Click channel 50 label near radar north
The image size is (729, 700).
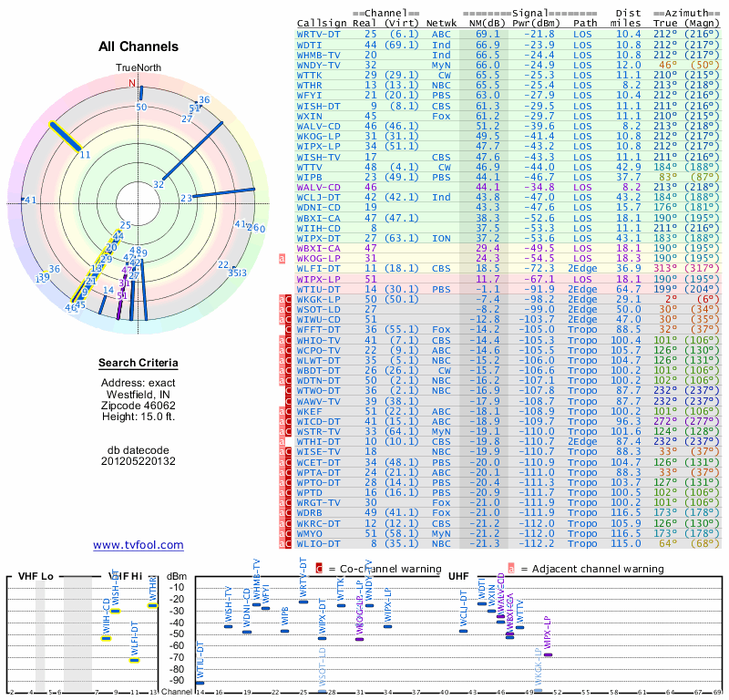tap(141, 107)
